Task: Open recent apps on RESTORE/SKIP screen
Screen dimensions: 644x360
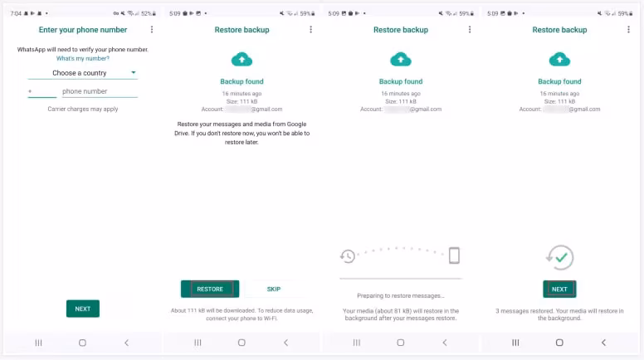Action: coord(198,343)
